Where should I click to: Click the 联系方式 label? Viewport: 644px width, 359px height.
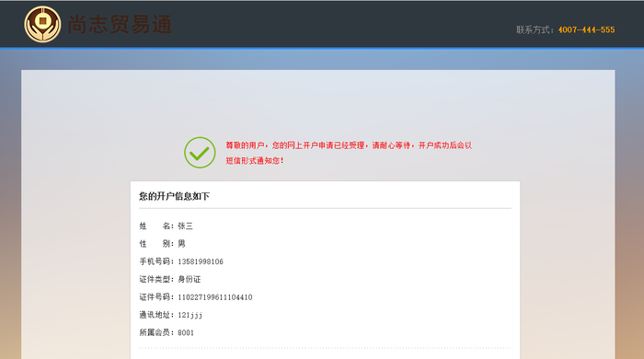coord(535,29)
